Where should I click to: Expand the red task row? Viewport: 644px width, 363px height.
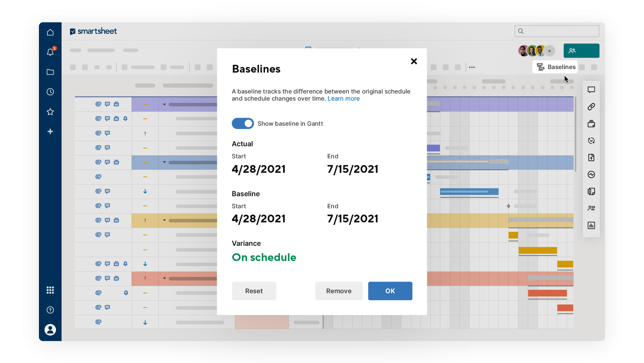tap(164, 278)
